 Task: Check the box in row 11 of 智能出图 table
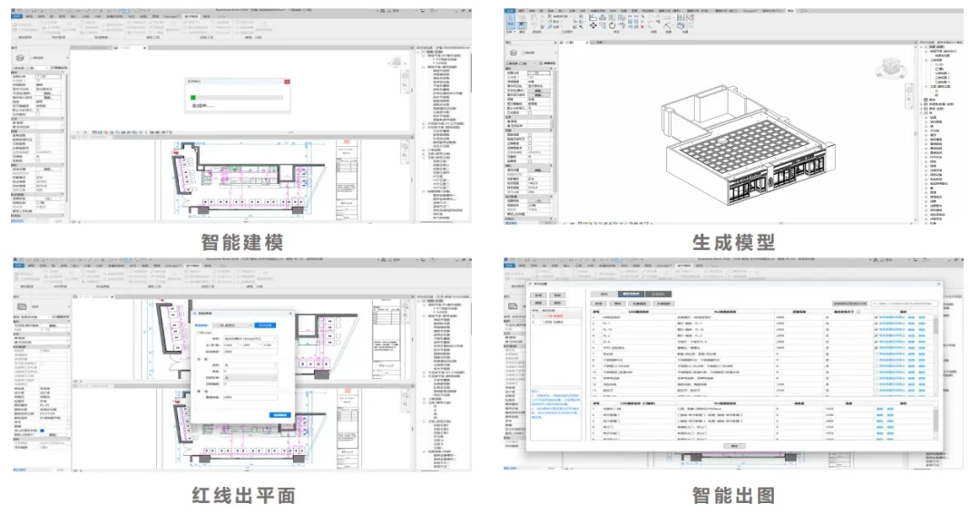tap(877, 378)
